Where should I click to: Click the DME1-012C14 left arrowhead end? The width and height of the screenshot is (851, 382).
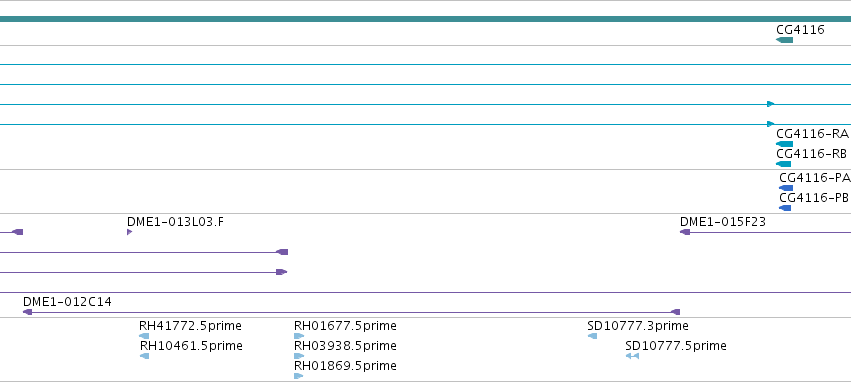point(28,312)
